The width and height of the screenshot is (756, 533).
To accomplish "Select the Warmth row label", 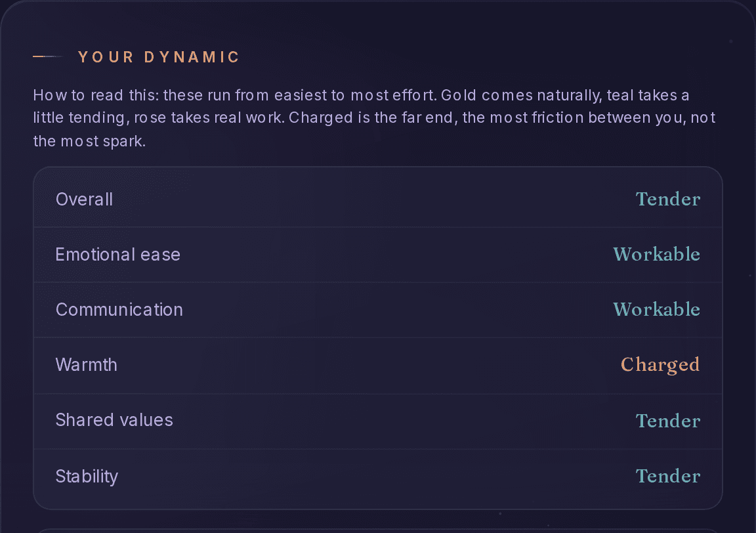I will pos(87,365).
